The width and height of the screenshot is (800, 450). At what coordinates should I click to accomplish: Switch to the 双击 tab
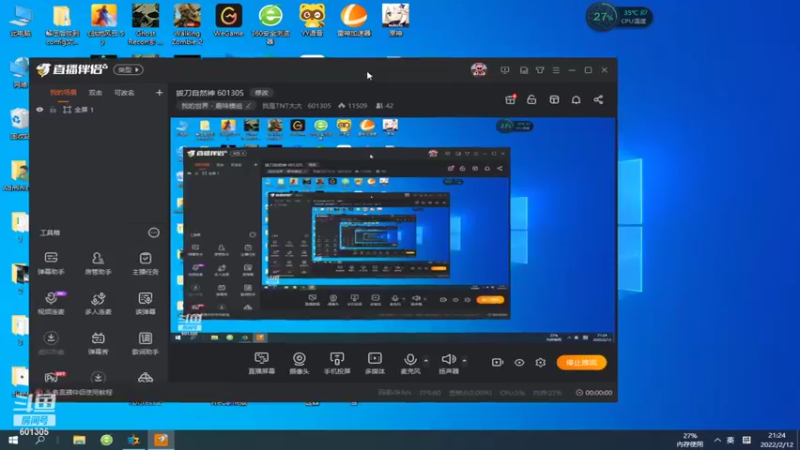(95, 92)
